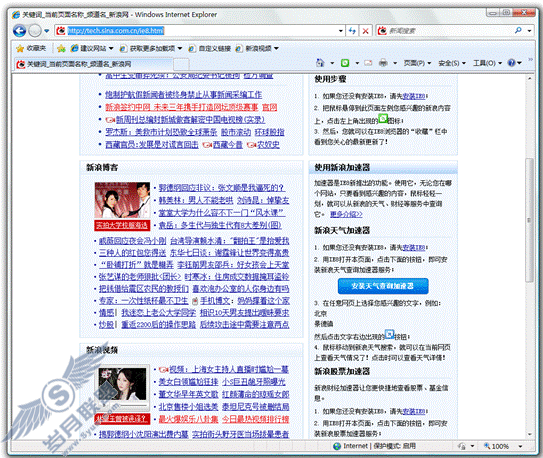Open 获取更多加载项 add-ons dropdown
Screen dimensions: 543x458
coord(151,48)
